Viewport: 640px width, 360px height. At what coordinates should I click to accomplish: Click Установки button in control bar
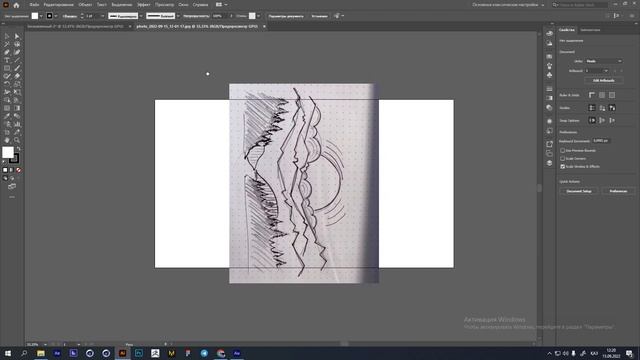[320, 16]
